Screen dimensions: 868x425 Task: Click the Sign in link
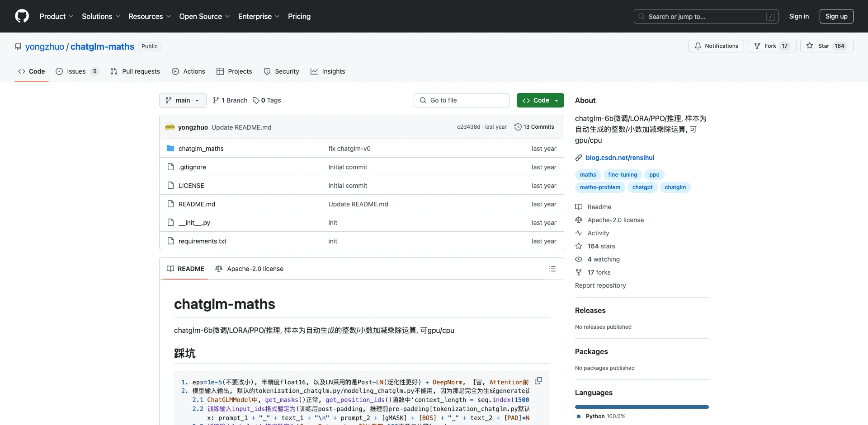point(799,16)
